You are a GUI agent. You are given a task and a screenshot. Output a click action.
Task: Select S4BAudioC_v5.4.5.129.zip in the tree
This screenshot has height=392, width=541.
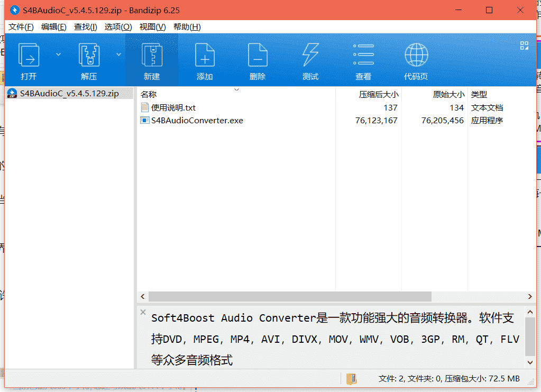(x=69, y=94)
